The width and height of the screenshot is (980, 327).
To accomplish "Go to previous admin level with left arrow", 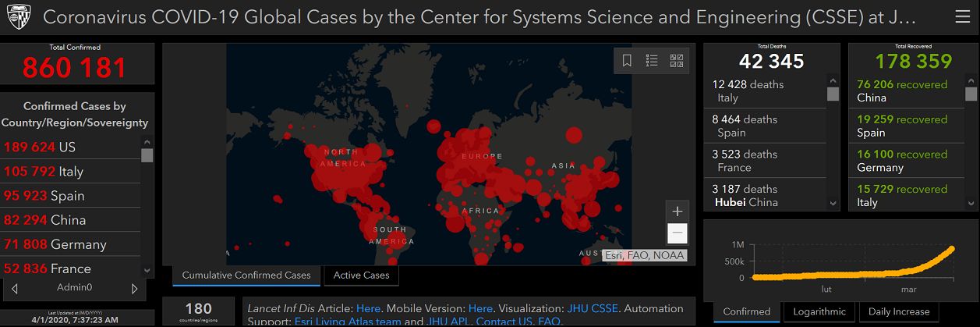I will pos(15,288).
